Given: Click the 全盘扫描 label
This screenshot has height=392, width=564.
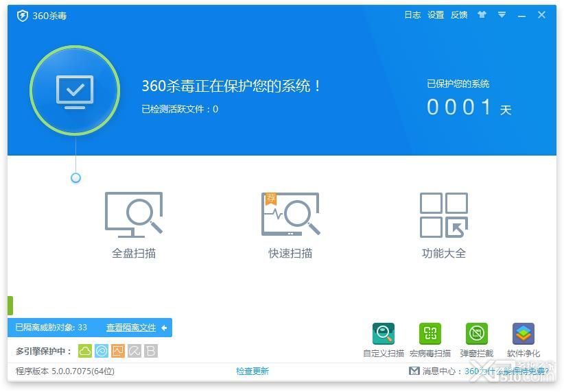Looking at the screenshot, I should click(x=134, y=254).
